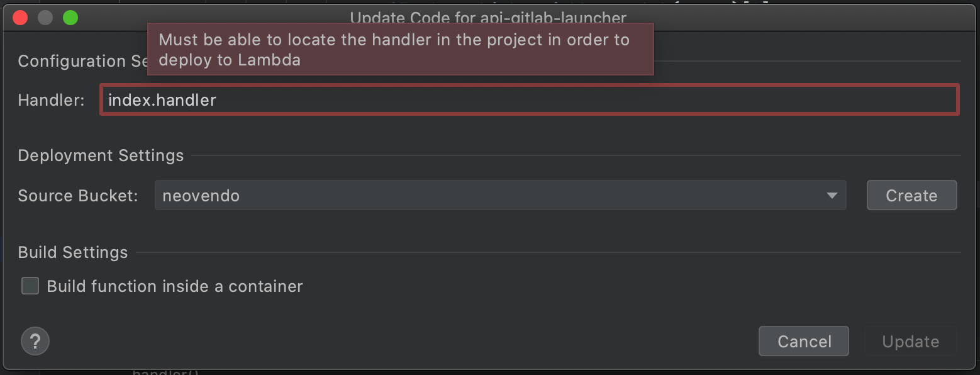The height and width of the screenshot is (375, 980).
Task: Click the green zoom button of the dialog
Action: pos(71,18)
